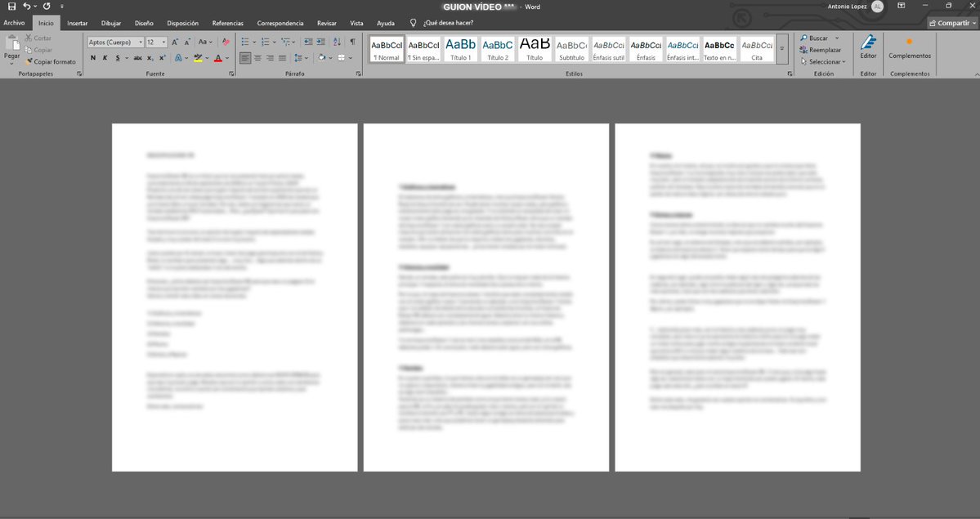Switch to the Disposición tab

pos(182,23)
